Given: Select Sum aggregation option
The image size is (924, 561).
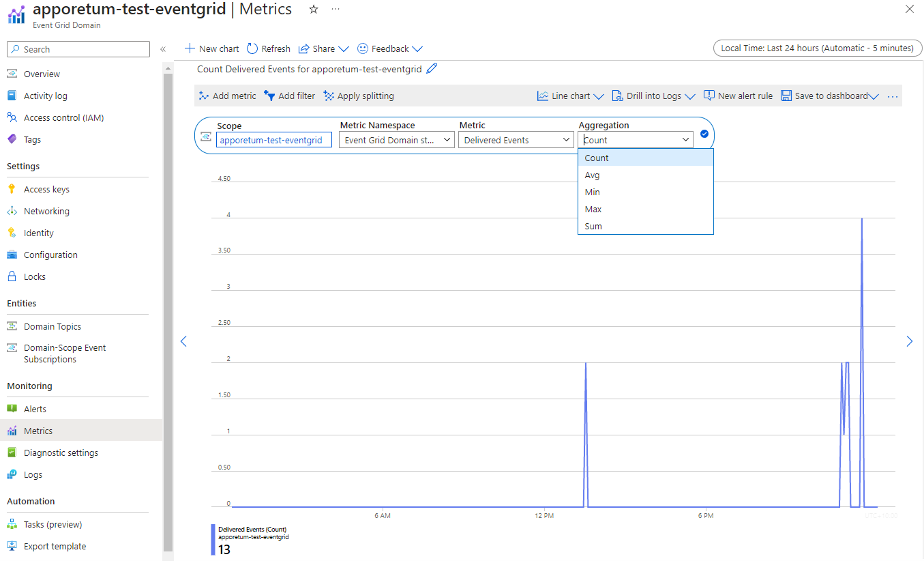Looking at the screenshot, I should tap(645, 226).
